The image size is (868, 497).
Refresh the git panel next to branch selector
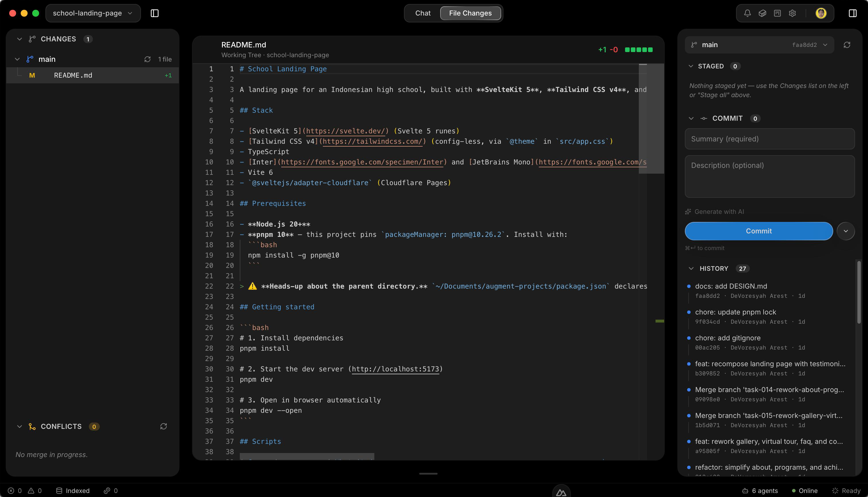point(847,45)
